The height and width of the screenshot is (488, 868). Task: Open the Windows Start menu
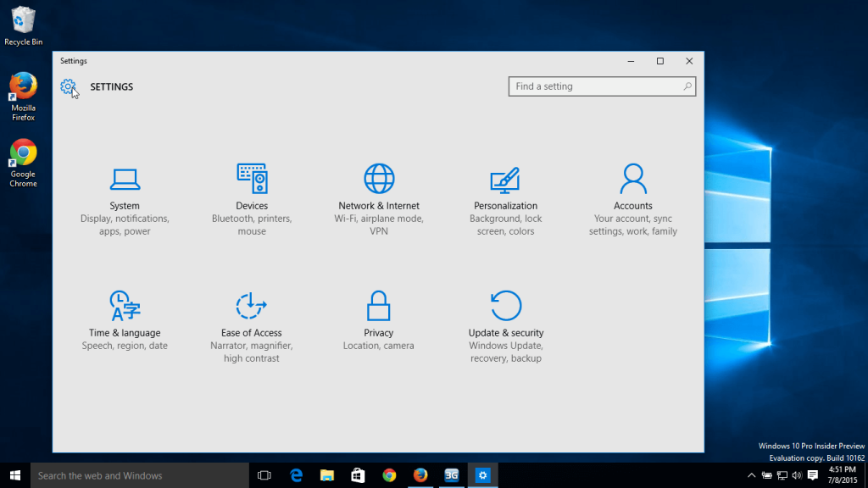pyautogui.click(x=15, y=475)
